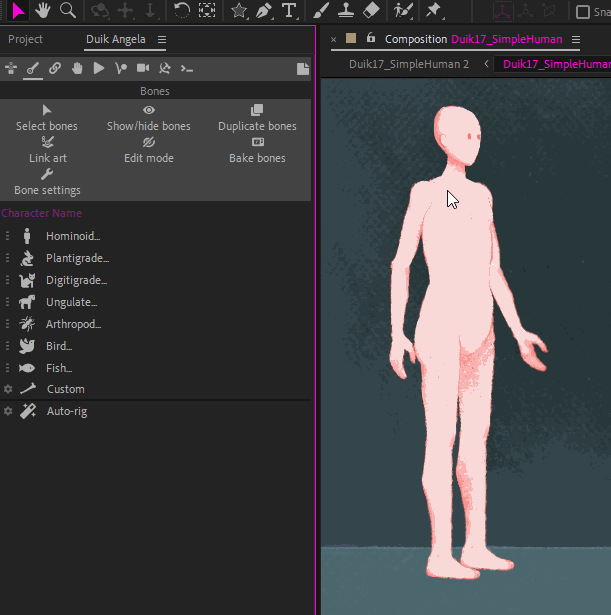Select the Type text tool
Screen dimensions: 611x615
click(289, 11)
